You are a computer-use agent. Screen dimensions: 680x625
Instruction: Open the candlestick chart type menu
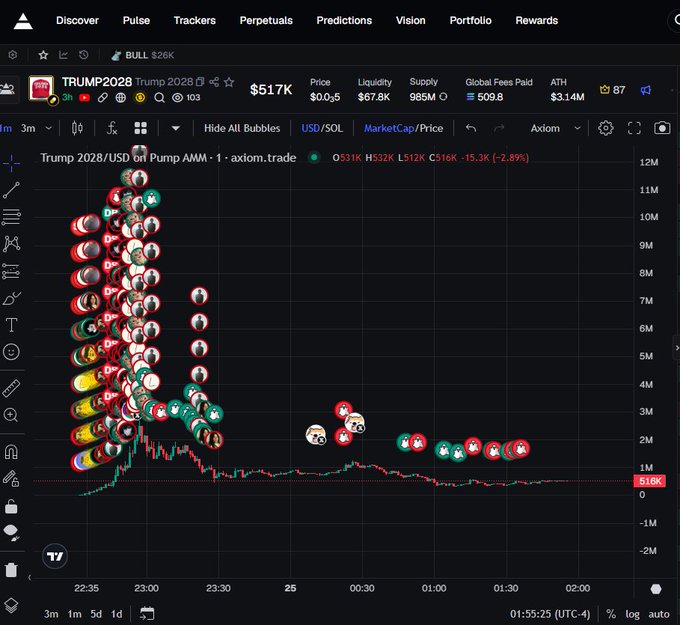[77, 128]
